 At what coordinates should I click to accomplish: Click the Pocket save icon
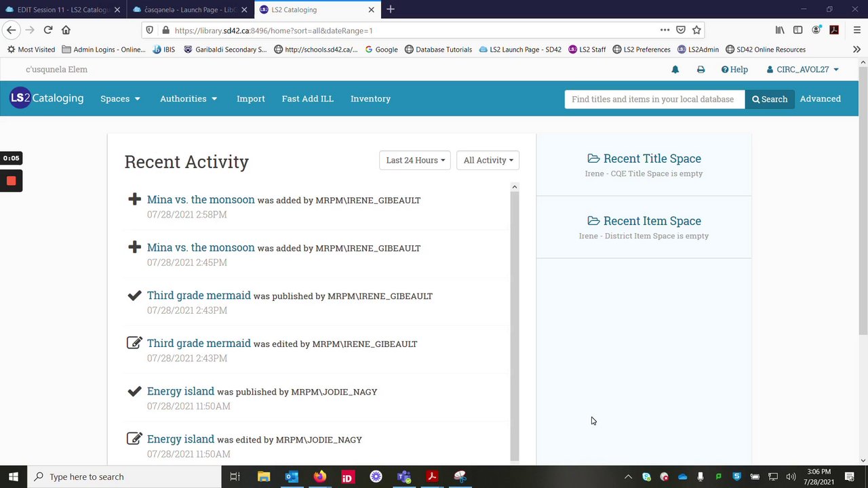click(681, 30)
